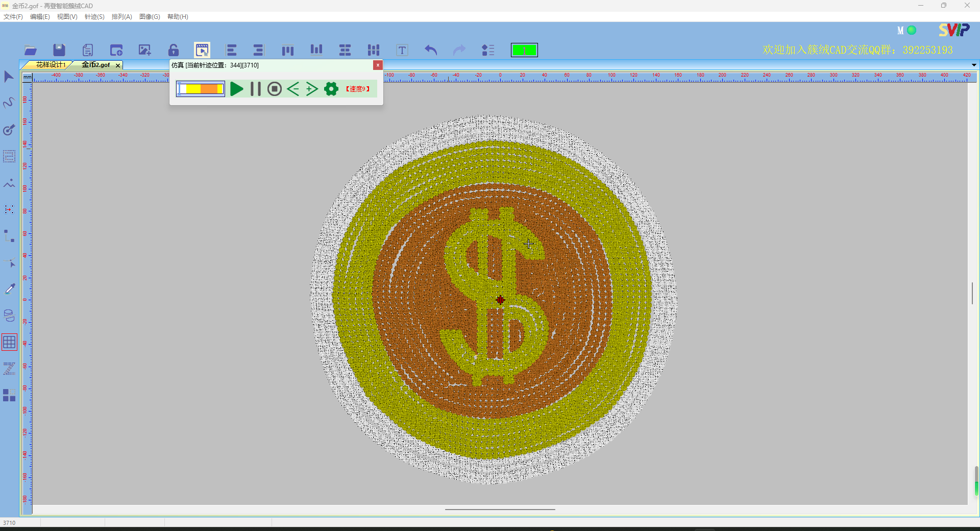Play the stitch simulation
This screenshot has width=980, height=531.
[236, 89]
